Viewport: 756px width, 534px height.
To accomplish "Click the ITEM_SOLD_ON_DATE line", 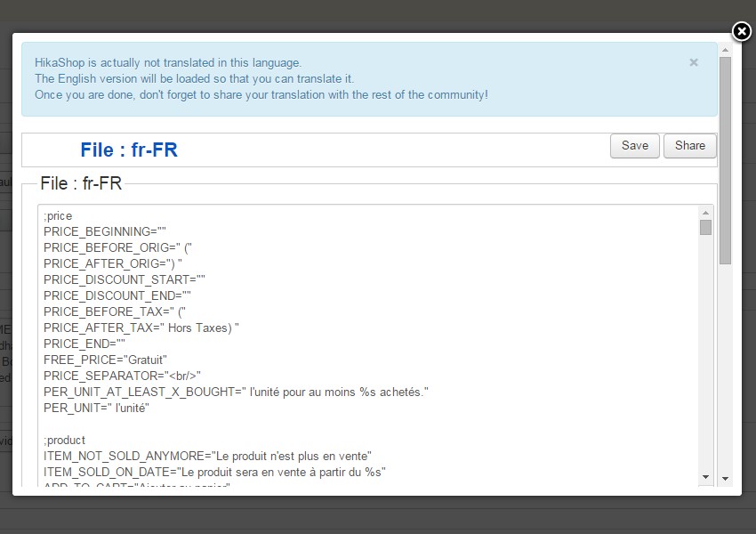I will point(214,472).
